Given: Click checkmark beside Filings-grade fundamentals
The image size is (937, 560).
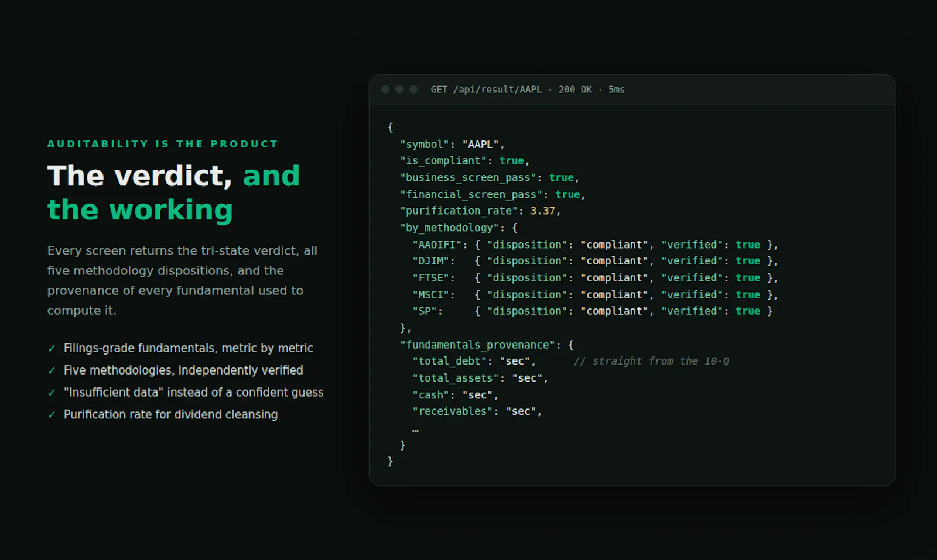Looking at the screenshot, I should point(52,349).
